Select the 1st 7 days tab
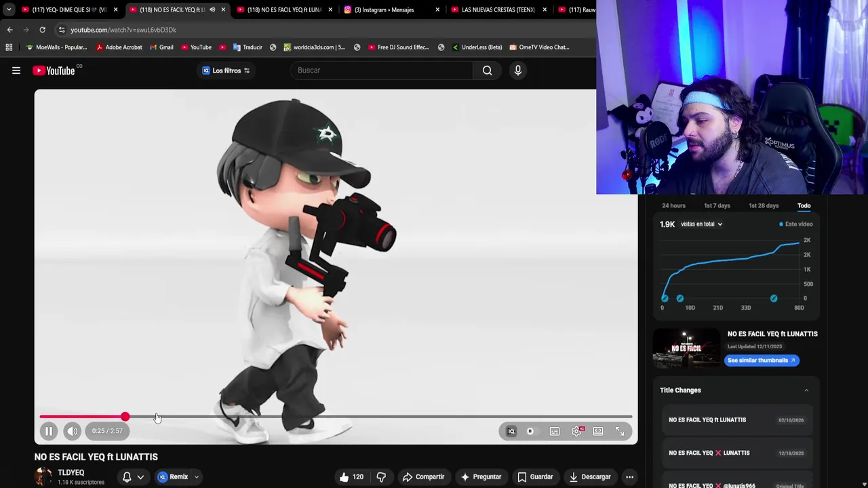868x488 pixels. tap(717, 205)
